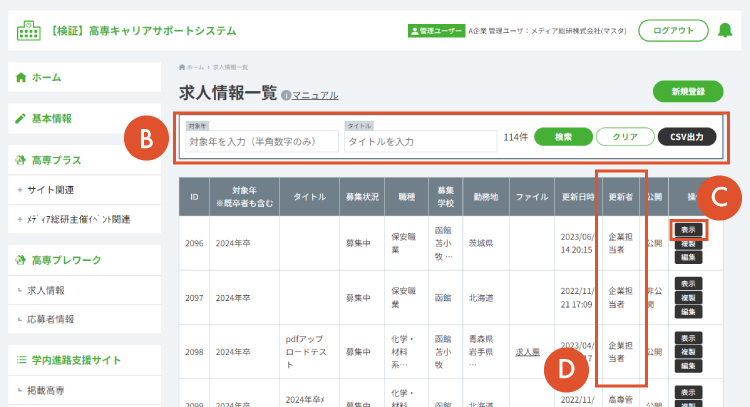Click 編集 button for row 2097

tap(688, 312)
